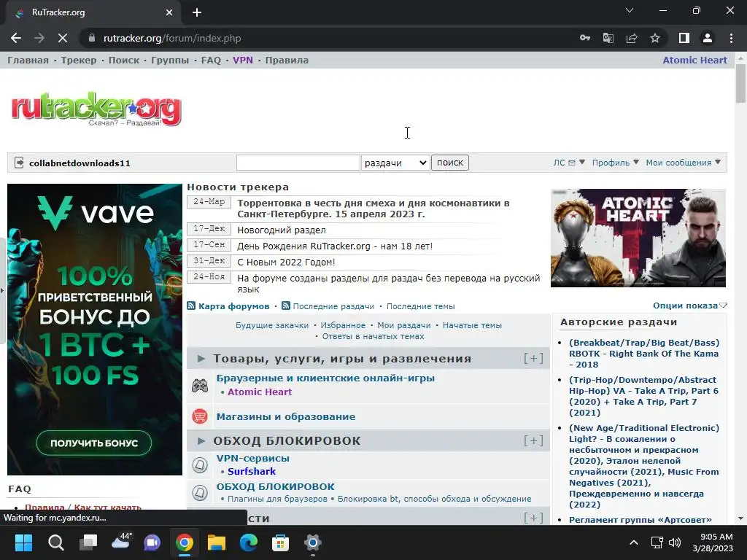This screenshot has width=747, height=560.
Task: Bookmark this tab with the star icon
Action: coord(655,38)
